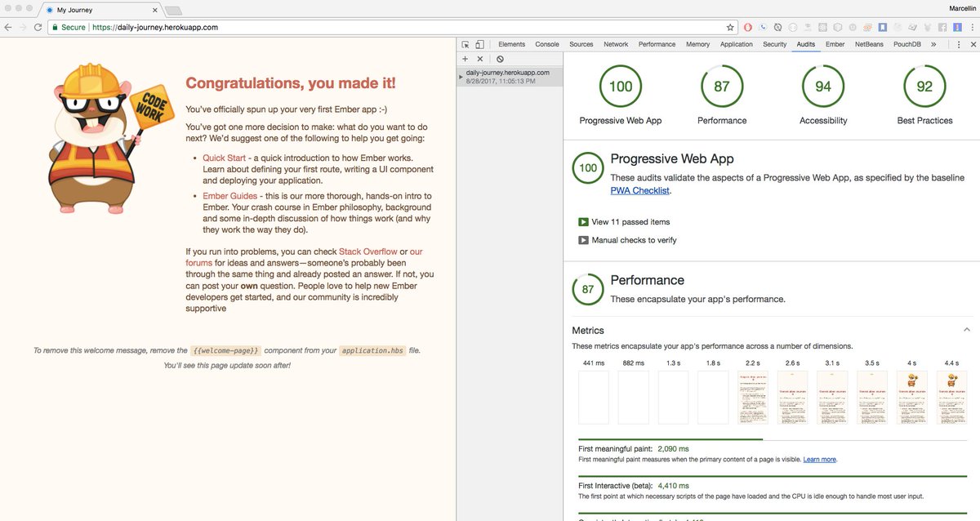Open the DevTools Performance tab
Image resolution: width=980 pixels, height=521 pixels.
click(657, 44)
